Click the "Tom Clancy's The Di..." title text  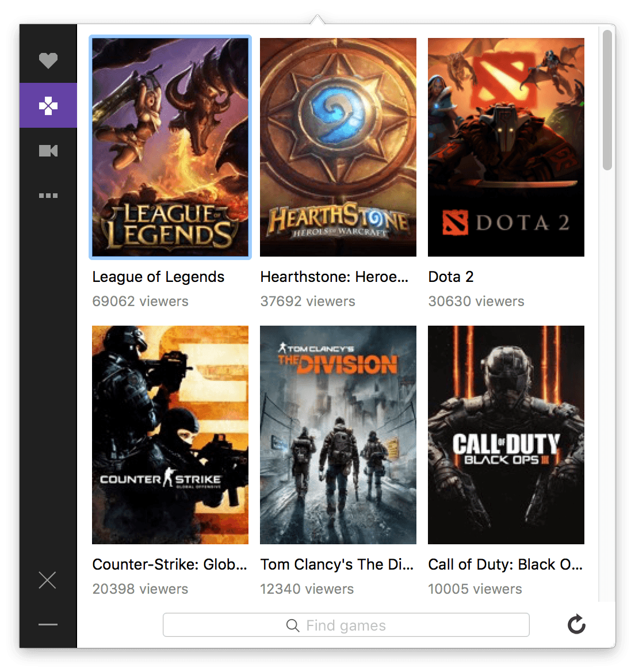coord(337,564)
